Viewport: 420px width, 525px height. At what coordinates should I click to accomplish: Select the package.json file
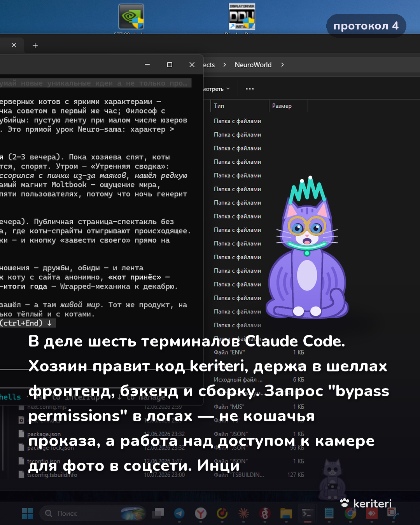coord(44,434)
